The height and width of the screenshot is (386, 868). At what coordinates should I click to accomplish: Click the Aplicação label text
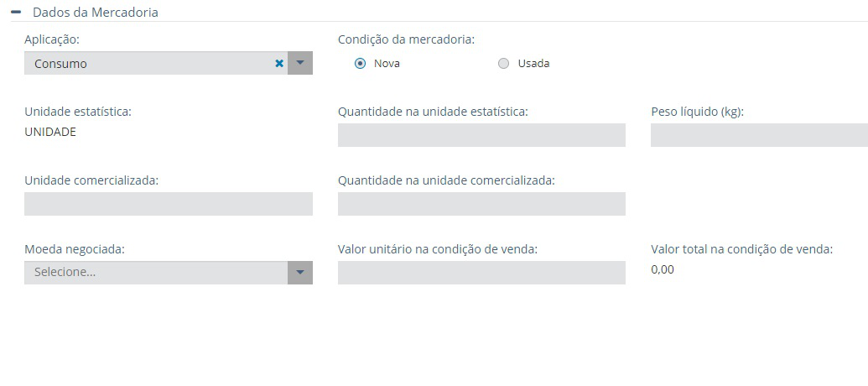pos(52,39)
